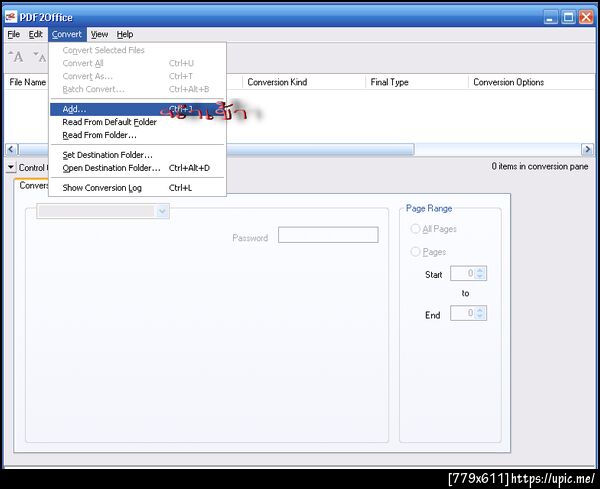Open the Edit menu
The width and height of the screenshot is (600, 489).
click(36, 34)
